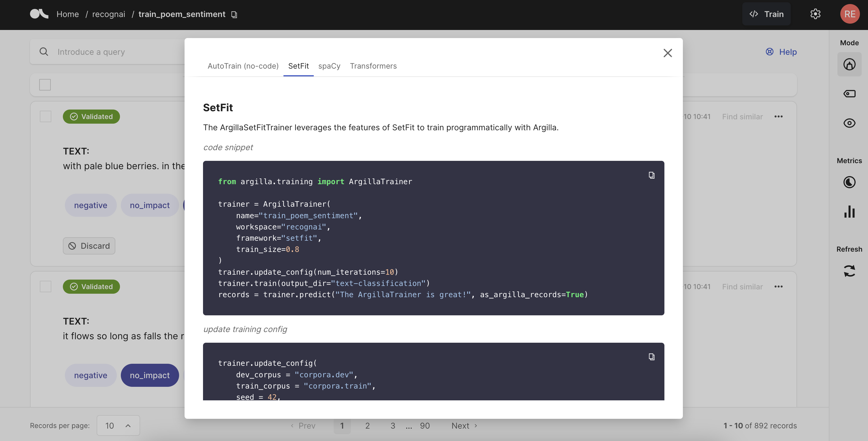Viewport: 868px width, 441px height.
Task: Click the second record's Validated badge
Action: (x=91, y=287)
